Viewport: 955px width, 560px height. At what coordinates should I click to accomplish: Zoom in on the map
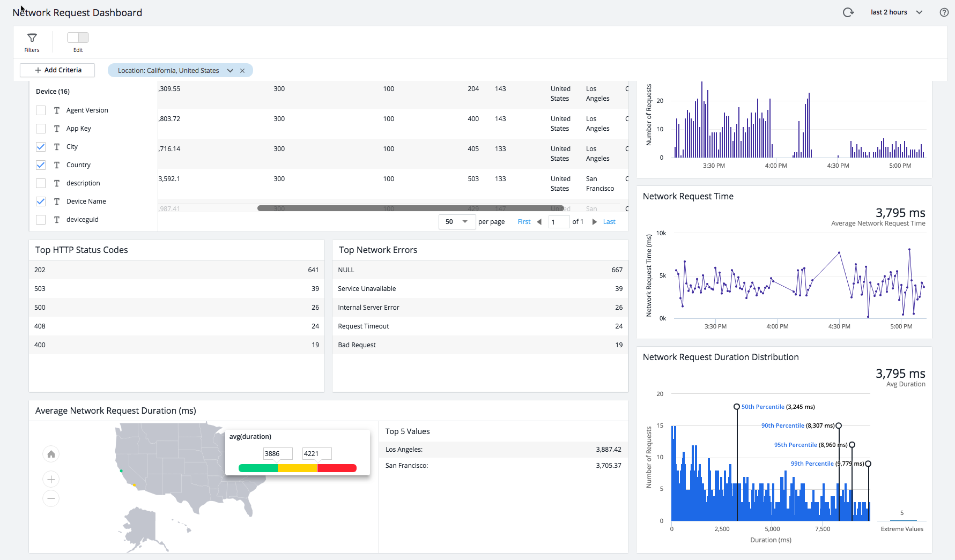click(x=51, y=479)
